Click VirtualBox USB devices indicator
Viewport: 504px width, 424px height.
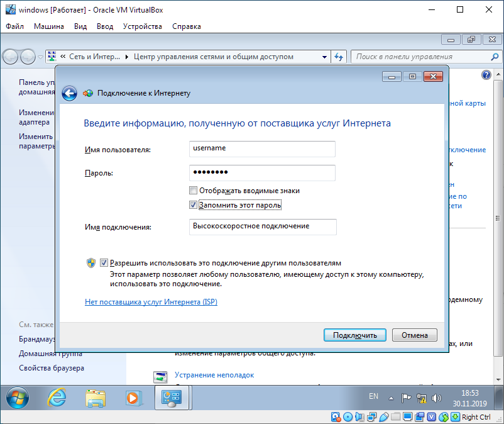(384, 417)
